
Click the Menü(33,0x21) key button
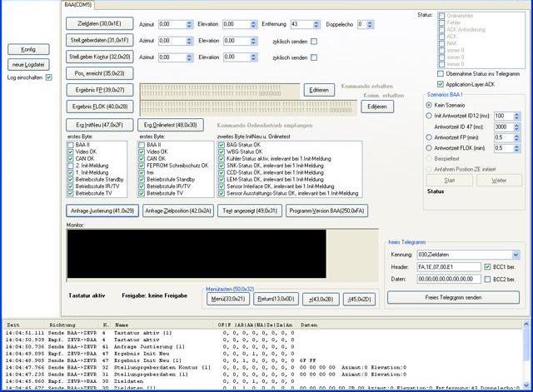pyautogui.click(x=228, y=299)
